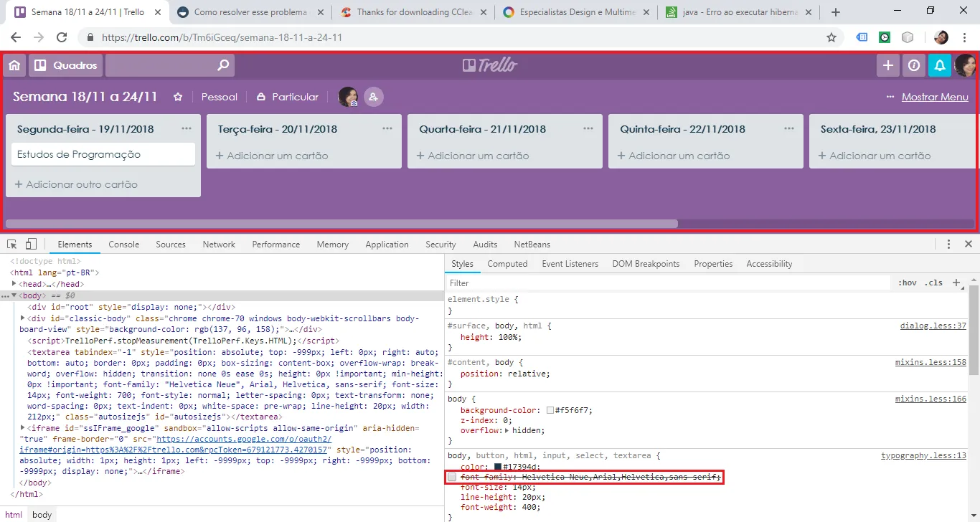Click the Mostrar Menu link
This screenshot has height=522, width=980.
(934, 97)
